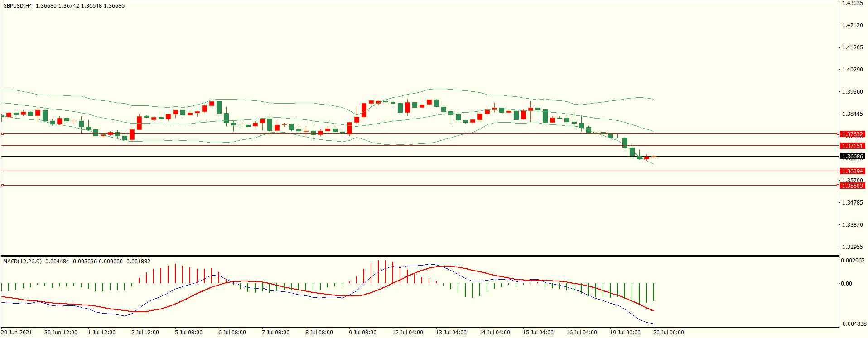Viewport: 868px width, 338px height.
Task: Click the 6 Jul 08:00 time label
Action: point(232,333)
